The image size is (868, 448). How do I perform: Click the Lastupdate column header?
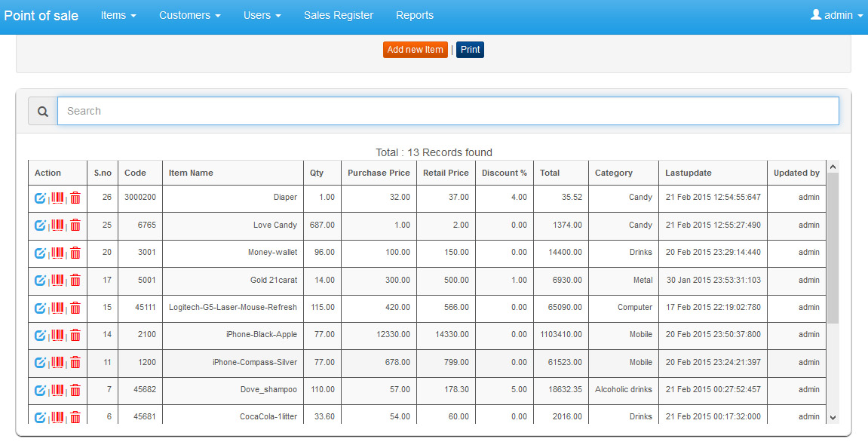click(x=688, y=173)
